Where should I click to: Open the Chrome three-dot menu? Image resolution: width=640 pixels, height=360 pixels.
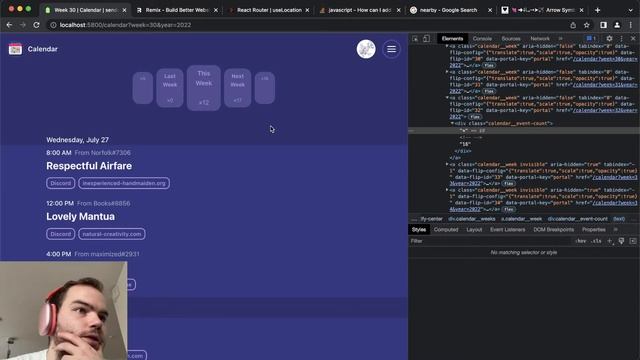(x=631, y=25)
